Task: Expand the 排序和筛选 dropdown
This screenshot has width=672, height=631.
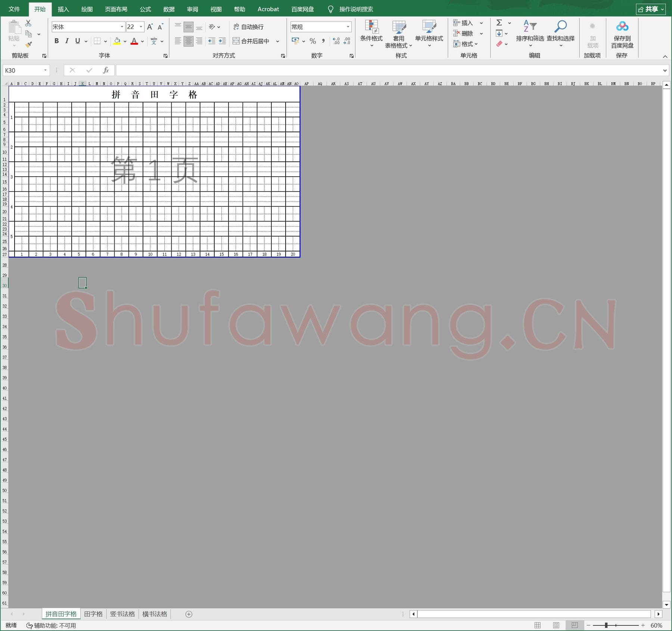Action: [530, 46]
